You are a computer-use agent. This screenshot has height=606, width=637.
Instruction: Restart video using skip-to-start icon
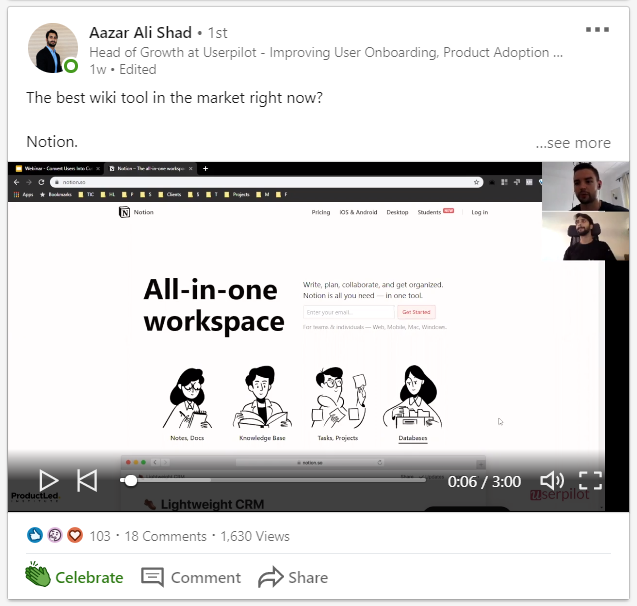pyautogui.click(x=87, y=481)
